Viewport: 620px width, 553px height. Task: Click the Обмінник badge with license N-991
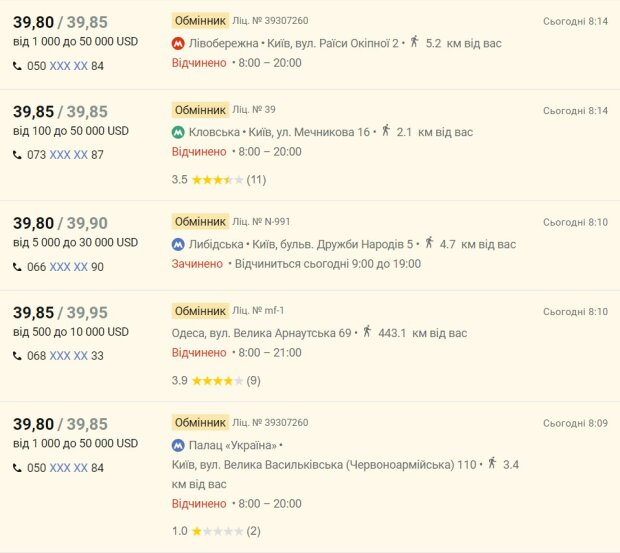pyautogui.click(x=200, y=221)
